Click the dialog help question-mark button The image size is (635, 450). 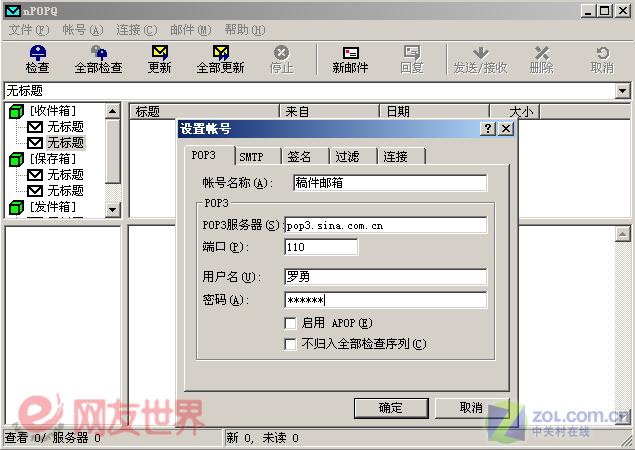click(x=488, y=129)
